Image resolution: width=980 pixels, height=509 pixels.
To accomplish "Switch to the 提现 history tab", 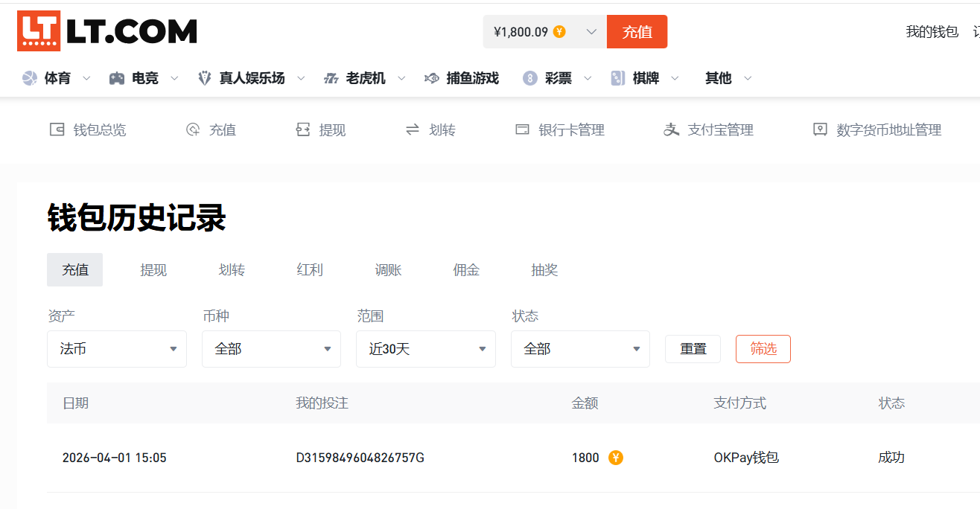I will tap(153, 270).
